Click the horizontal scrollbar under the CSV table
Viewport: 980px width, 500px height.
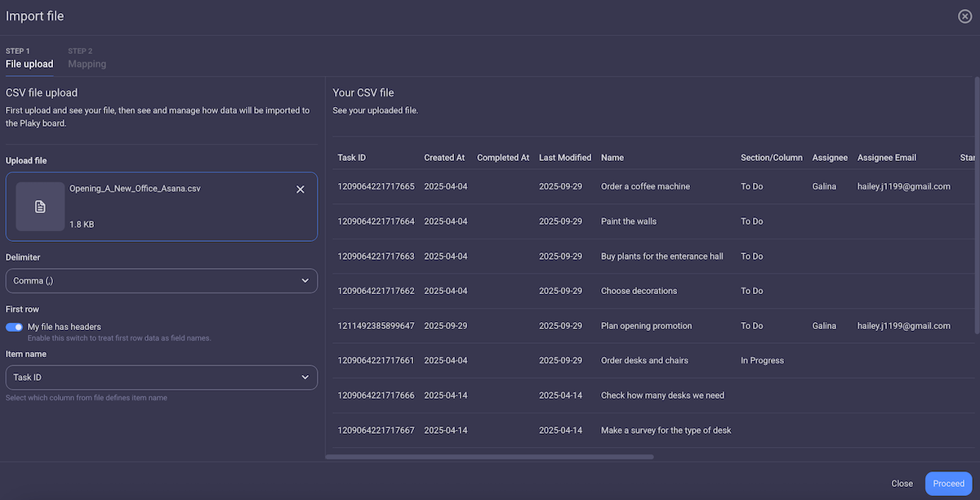(x=490, y=457)
